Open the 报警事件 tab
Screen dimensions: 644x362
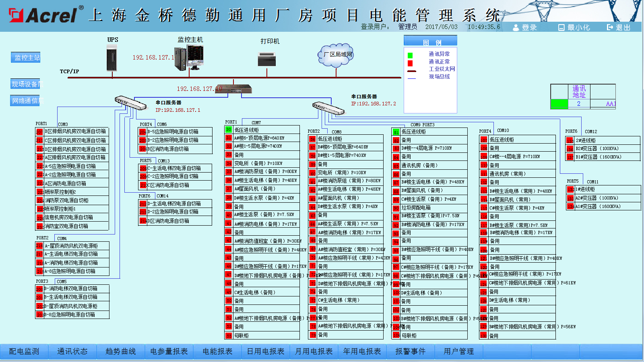[411, 351]
